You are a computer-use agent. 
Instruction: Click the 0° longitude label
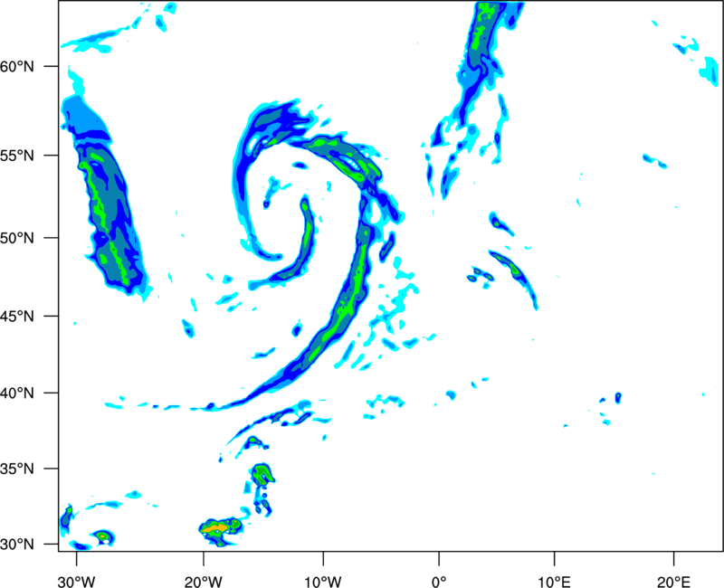[x=439, y=582]
